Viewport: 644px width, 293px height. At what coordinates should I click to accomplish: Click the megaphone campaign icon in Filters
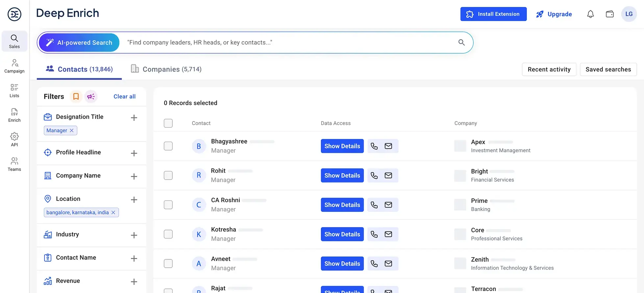click(x=91, y=96)
